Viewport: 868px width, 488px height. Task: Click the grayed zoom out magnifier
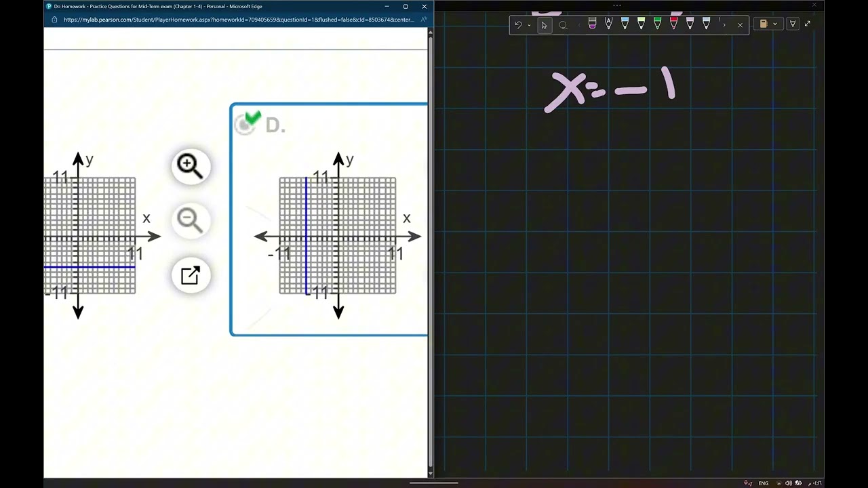(191, 220)
